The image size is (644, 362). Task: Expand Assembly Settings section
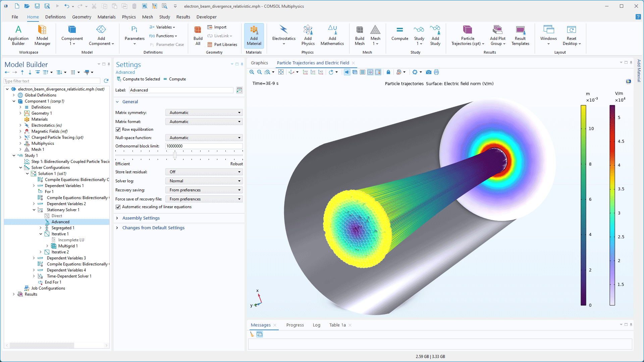coord(141,218)
